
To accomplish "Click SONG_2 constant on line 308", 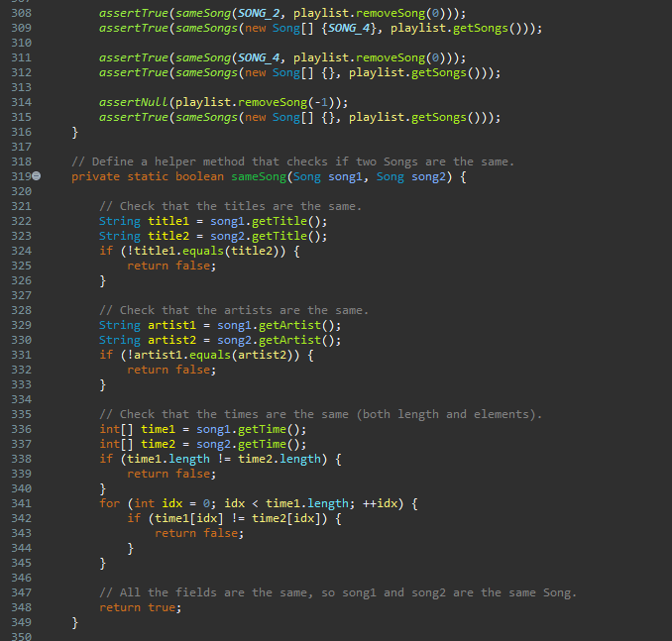I will [259, 13].
